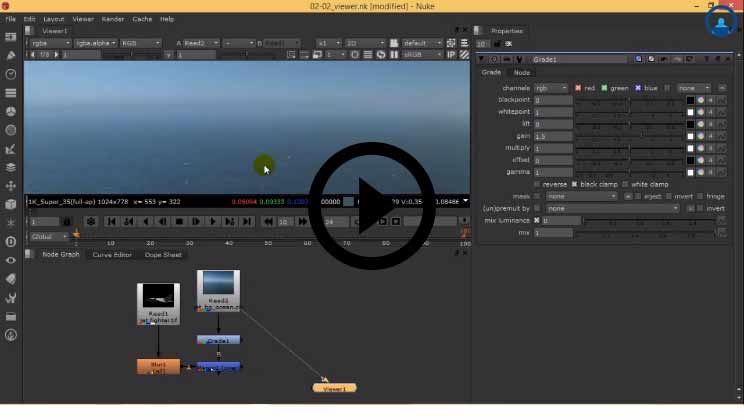Image resolution: width=744 pixels, height=420 pixels.
Task: Jump to first frame in viewer timeline
Action: [x=111, y=221]
